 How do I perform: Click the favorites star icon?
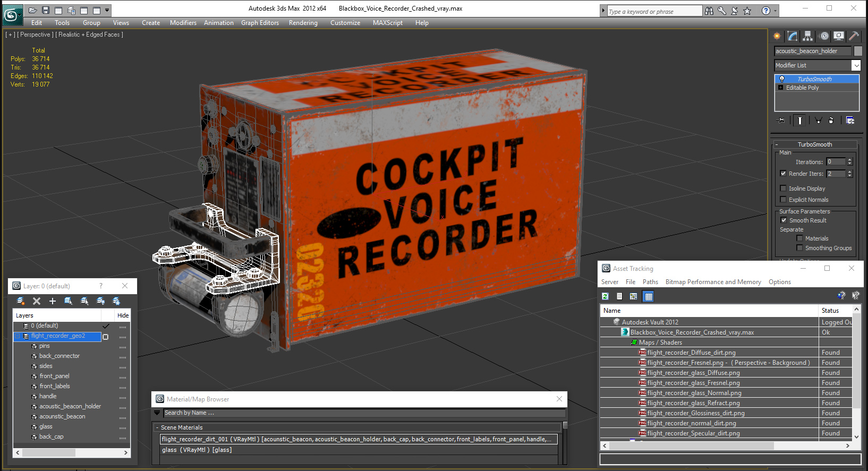tap(747, 11)
